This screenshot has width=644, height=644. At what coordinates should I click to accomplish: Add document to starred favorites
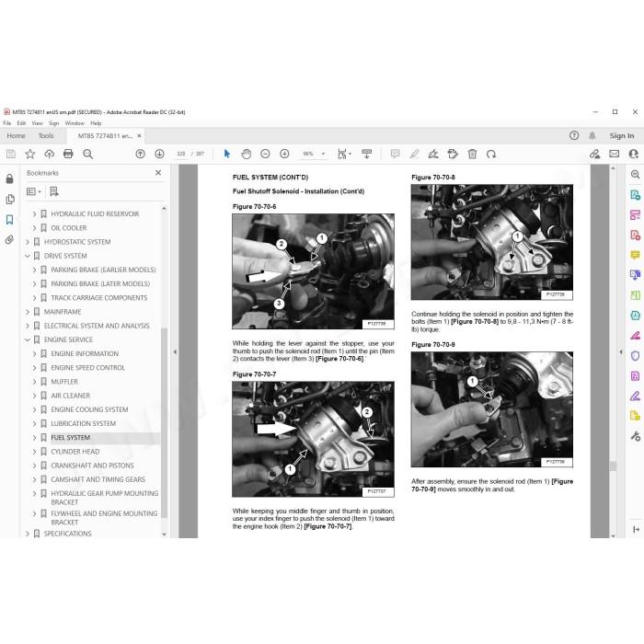coord(30,154)
